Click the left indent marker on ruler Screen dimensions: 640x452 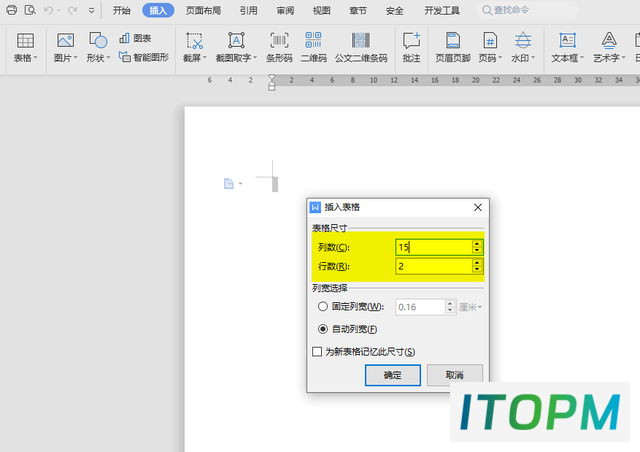271,87
